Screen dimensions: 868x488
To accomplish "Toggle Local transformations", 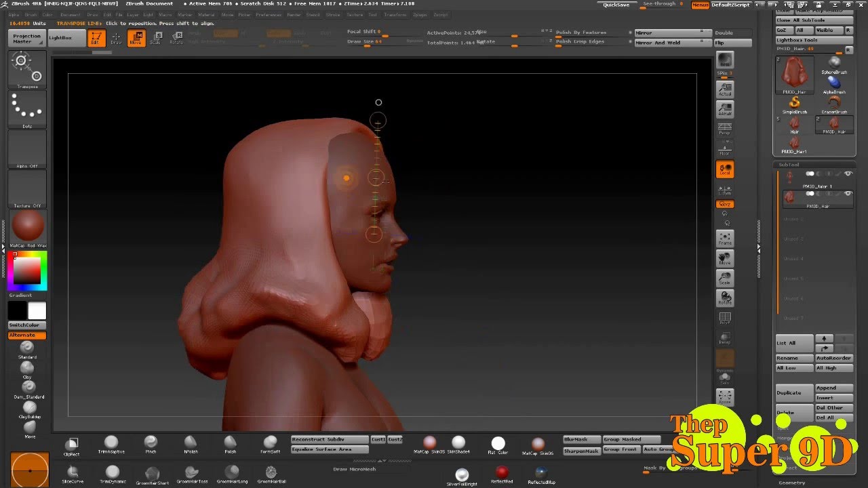I will [x=725, y=169].
